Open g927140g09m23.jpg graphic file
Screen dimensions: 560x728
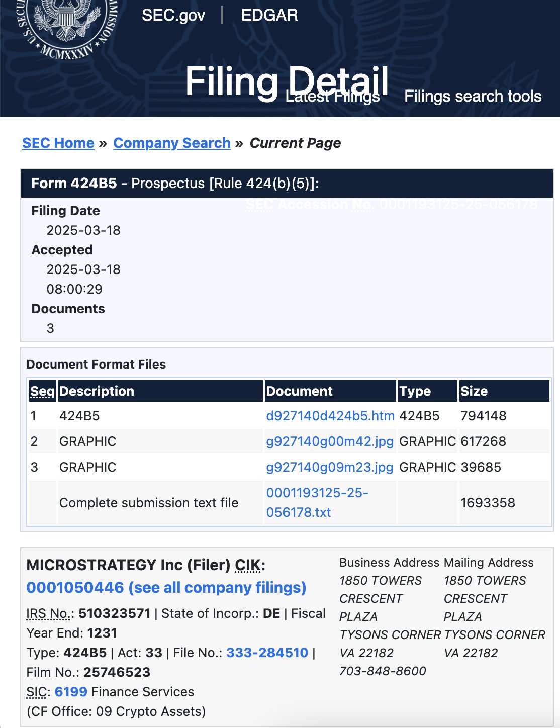pos(330,467)
